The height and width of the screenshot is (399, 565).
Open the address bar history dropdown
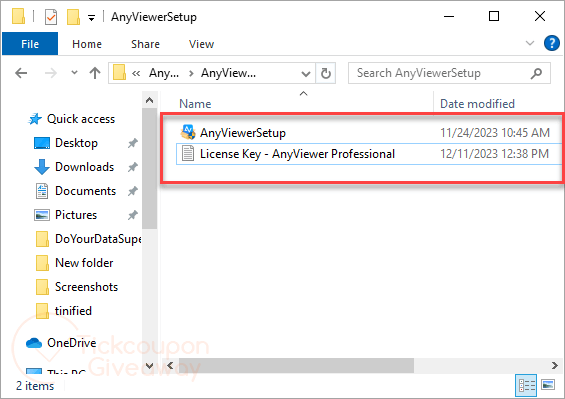pyautogui.click(x=306, y=74)
